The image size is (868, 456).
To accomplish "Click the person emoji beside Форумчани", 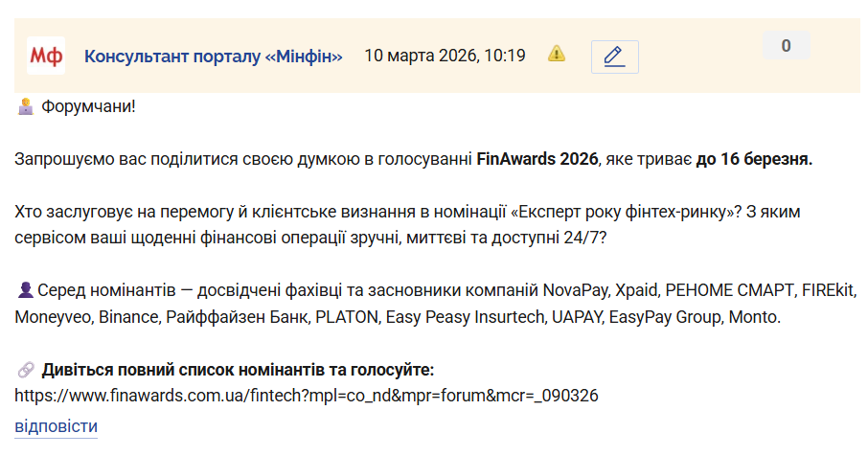I will 26,105.
